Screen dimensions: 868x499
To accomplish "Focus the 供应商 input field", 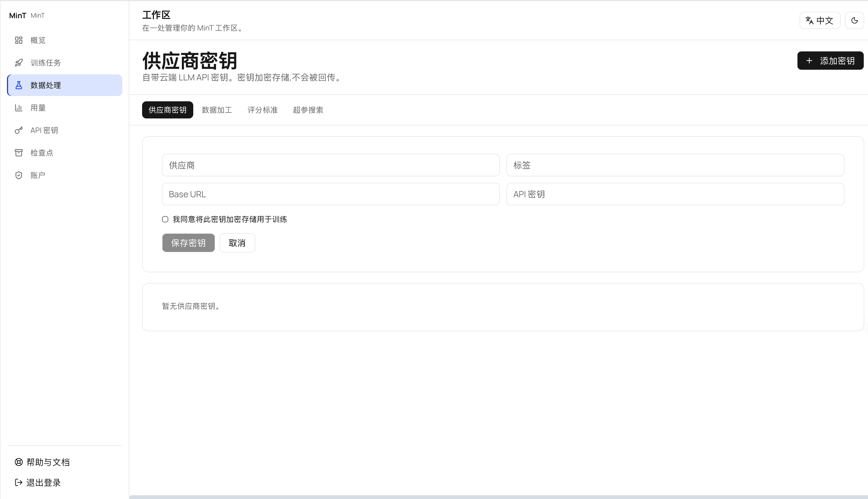I will click(x=331, y=165).
